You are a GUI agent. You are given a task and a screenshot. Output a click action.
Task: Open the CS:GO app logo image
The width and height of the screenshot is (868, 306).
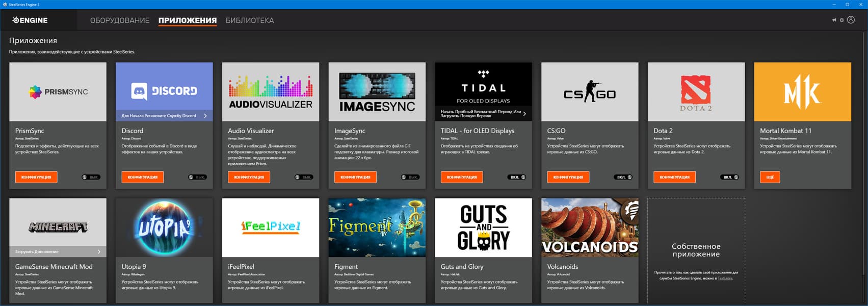coord(590,92)
